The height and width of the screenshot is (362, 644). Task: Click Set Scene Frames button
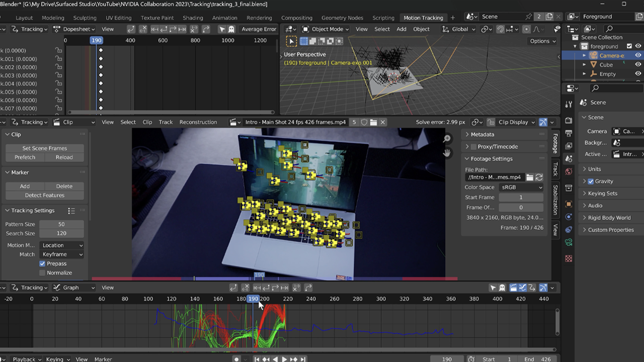(44, 148)
